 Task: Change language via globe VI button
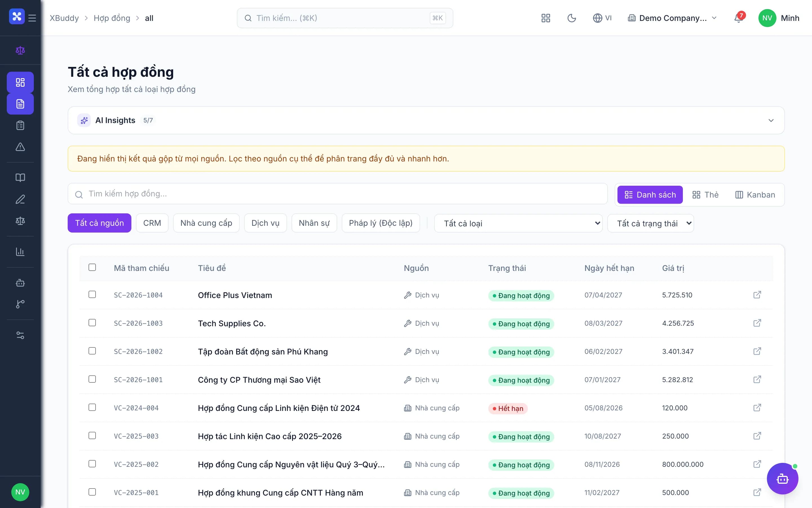(602, 18)
